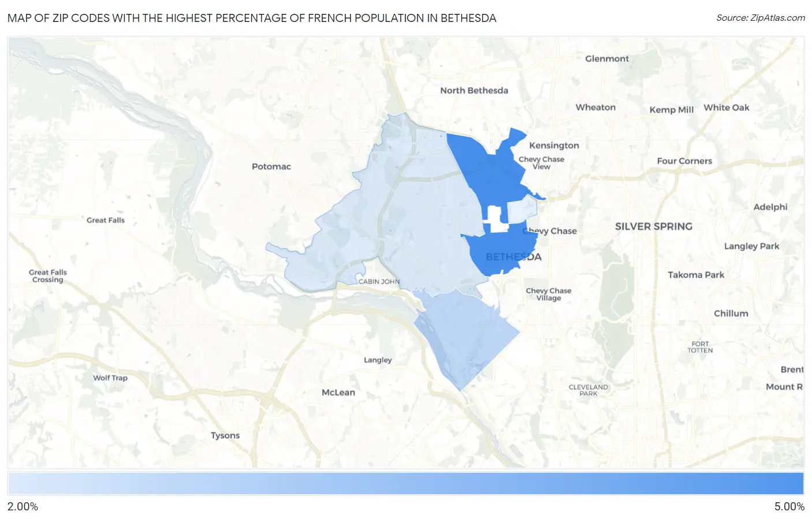The height and width of the screenshot is (519, 812).
Task: Click the FORT TOTTEN label
Action: [x=700, y=347]
